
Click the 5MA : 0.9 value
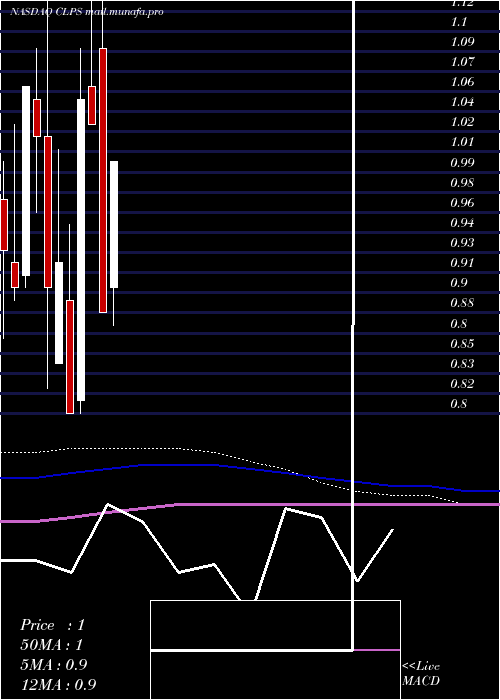pyautogui.click(x=54, y=665)
